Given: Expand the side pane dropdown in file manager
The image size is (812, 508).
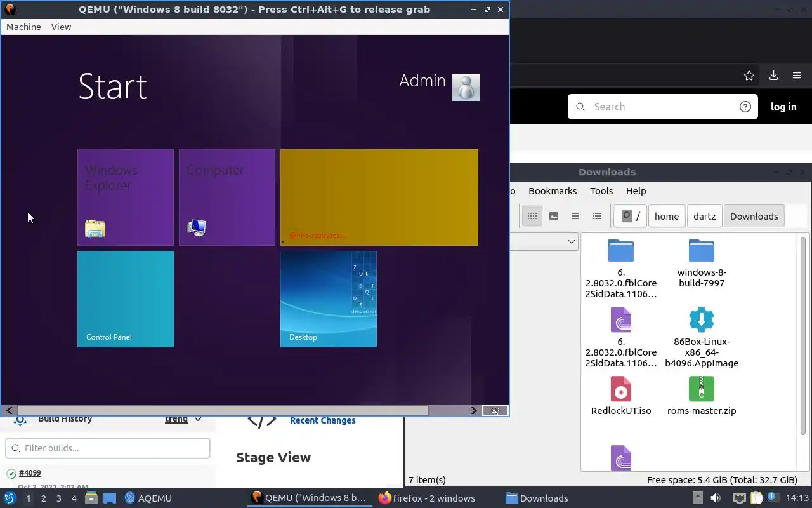Looking at the screenshot, I should click(571, 241).
